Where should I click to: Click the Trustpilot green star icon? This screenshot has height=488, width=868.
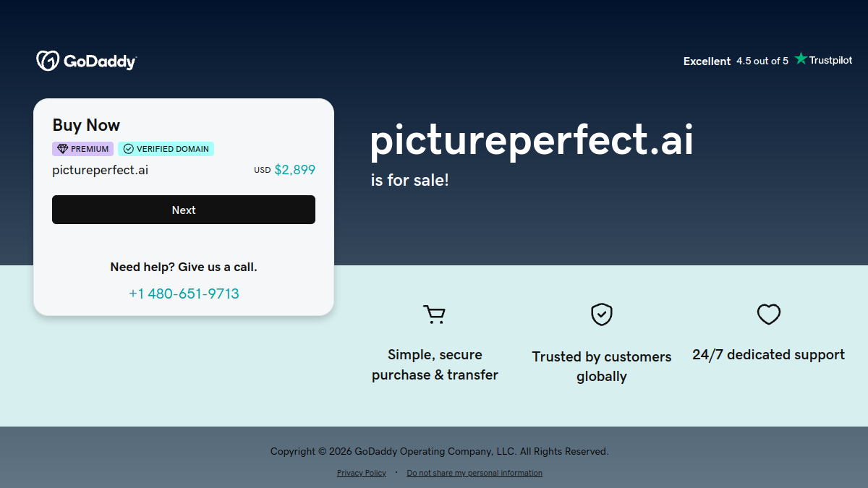coord(801,59)
